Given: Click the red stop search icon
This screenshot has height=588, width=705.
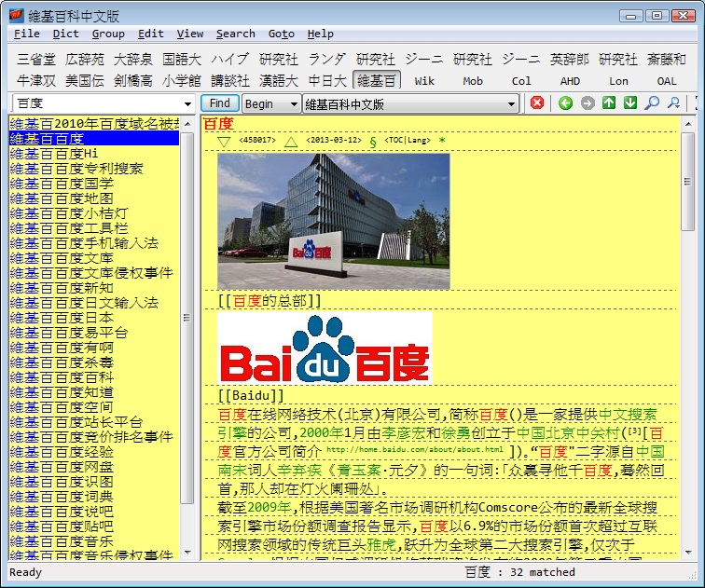Looking at the screenshot, I should (537, 103).
